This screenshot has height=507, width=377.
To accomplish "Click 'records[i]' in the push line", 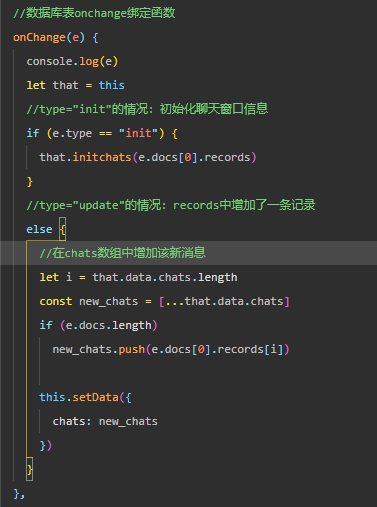I will pyautogui.click(x=250, y=349).
